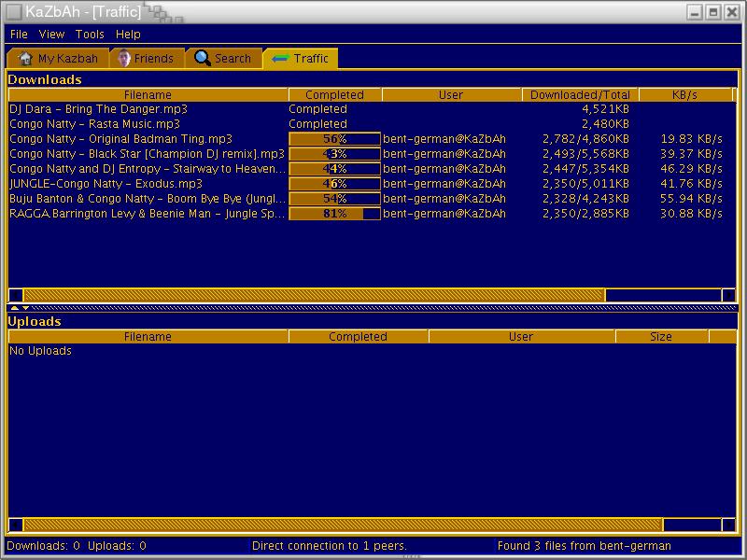Open the View menu

(51, 35)
